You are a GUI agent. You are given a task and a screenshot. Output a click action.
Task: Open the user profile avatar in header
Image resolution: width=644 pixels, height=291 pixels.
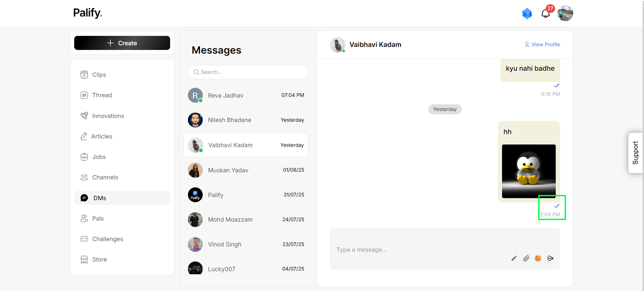click(565, 13)
